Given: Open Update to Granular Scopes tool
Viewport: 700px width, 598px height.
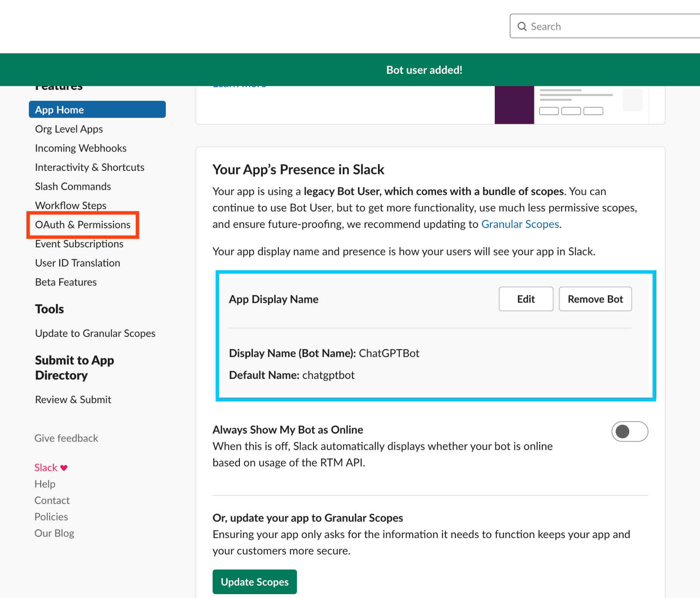Looking at the screenshot, I should tap(95, 333).
